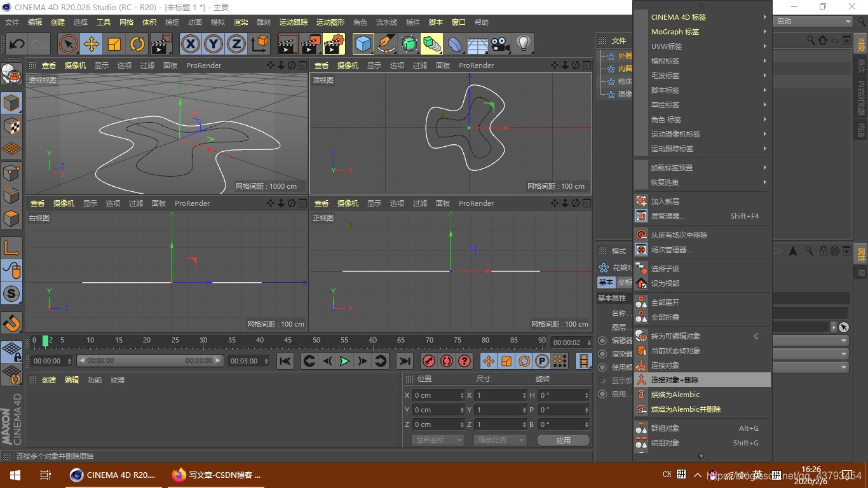The image size is (868, 488).
Task: Expand CINEMA 4D 标签 submenu
Action: click(702, 17)
